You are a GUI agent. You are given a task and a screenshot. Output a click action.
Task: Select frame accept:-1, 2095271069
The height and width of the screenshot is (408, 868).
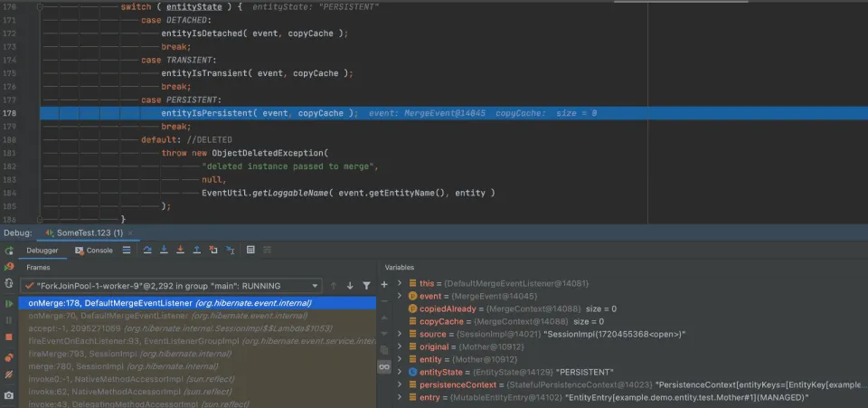(197, 328)
